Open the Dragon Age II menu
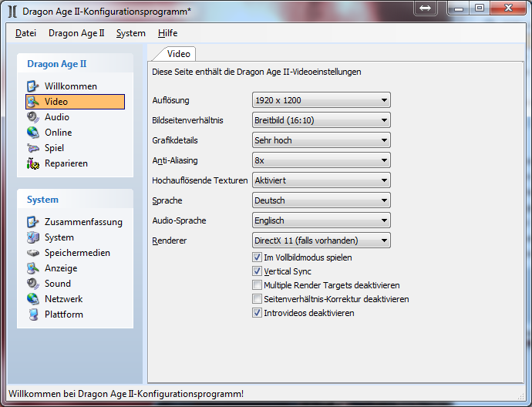The image size is (532, 407). (76, 33)
